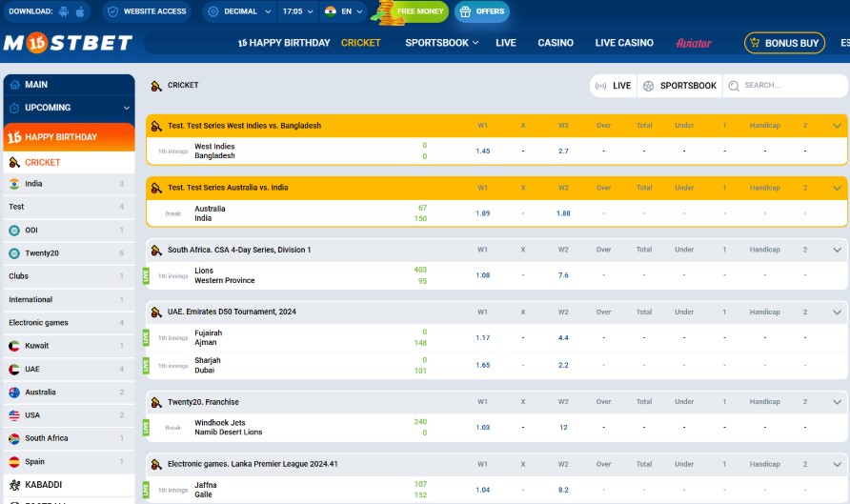
Task: Open the Aviator game link
Action: 694,43
